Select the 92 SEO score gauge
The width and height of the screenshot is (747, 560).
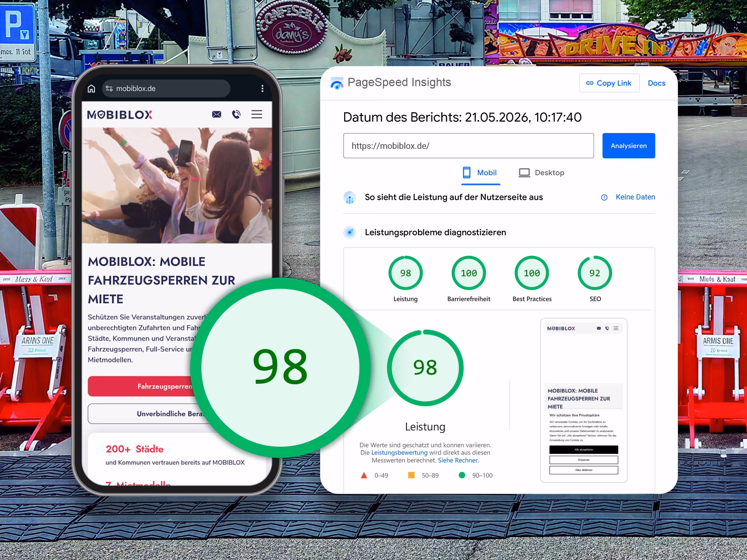click(595, 273)
